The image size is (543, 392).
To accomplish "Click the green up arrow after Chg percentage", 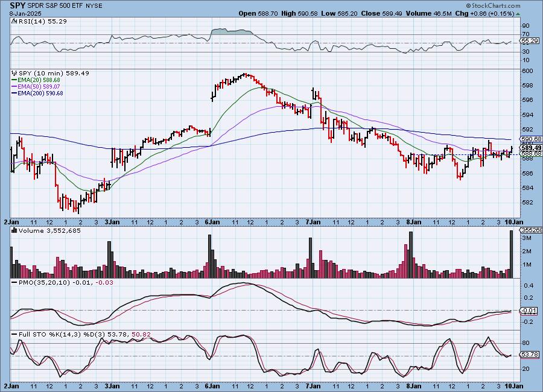I will tap(518, 14).
